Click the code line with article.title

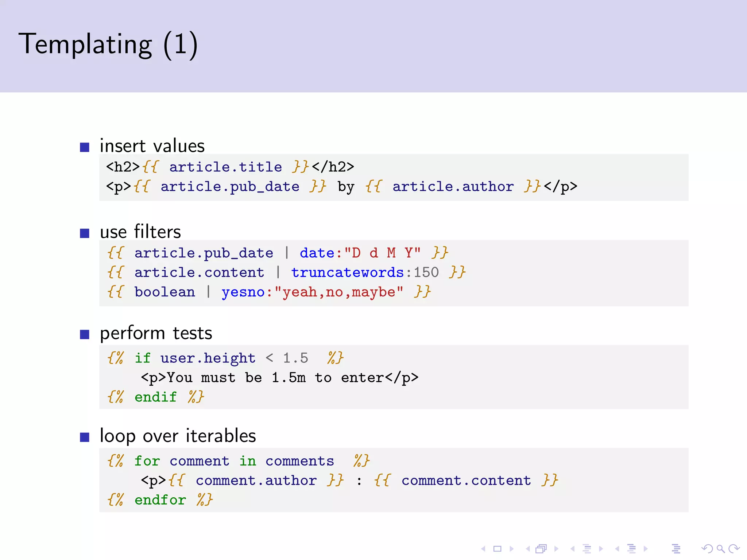(230, 167)
